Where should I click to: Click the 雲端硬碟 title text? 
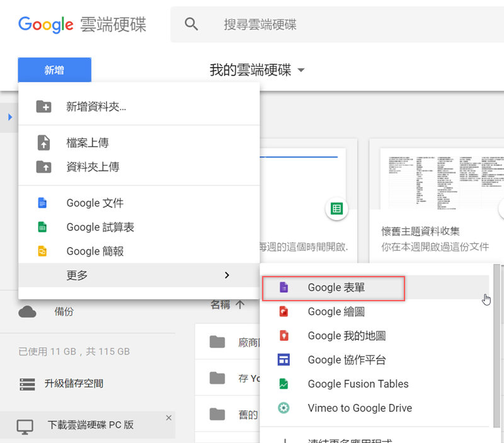tap(113, 25)
